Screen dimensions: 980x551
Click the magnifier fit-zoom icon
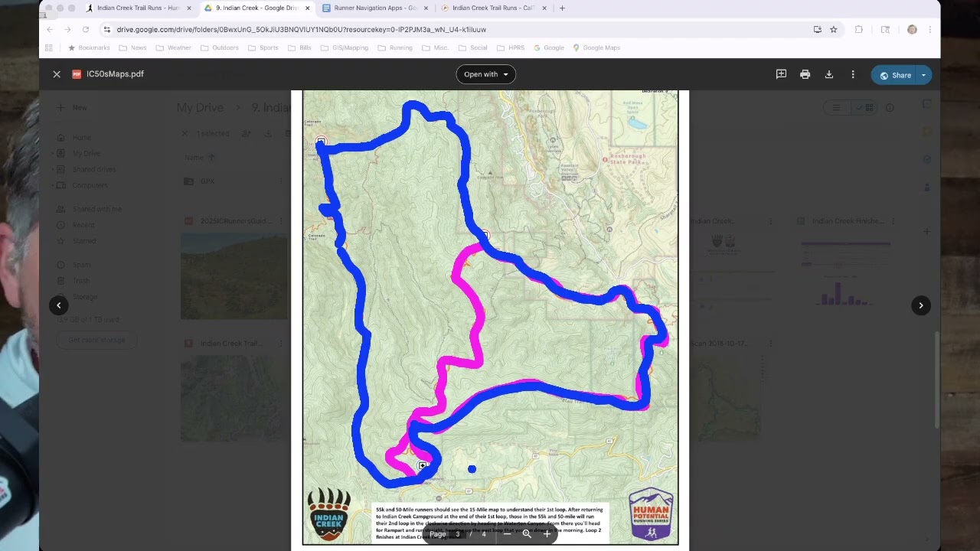pos(527,534)
